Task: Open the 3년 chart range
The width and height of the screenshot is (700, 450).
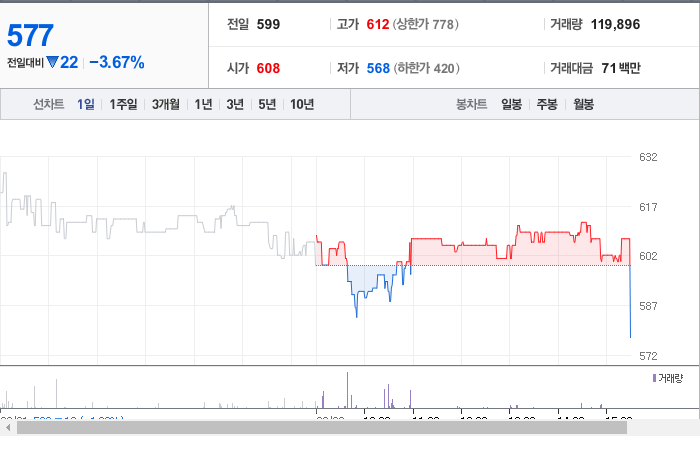Action: pos(235,104)
